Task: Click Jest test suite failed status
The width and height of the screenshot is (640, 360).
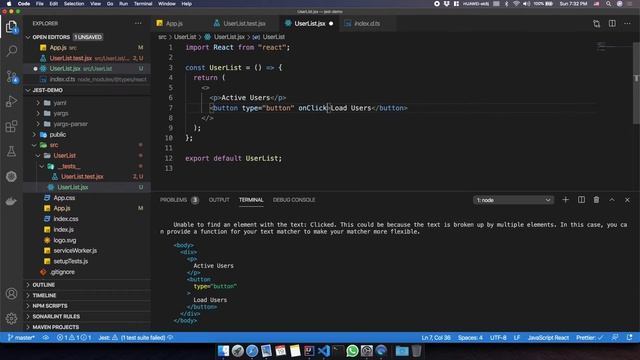Action: 136,338
